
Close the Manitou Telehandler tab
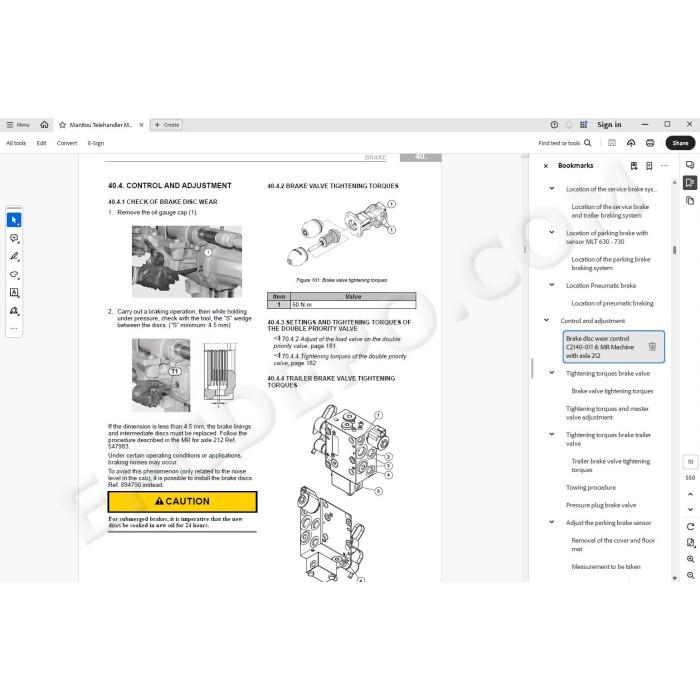pos(142,125)
